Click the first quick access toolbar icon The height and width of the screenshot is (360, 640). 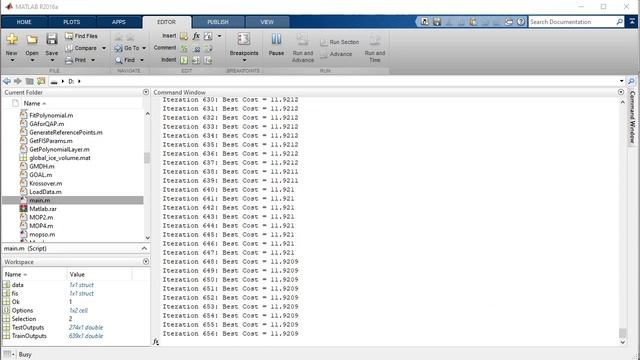point(425,22)
